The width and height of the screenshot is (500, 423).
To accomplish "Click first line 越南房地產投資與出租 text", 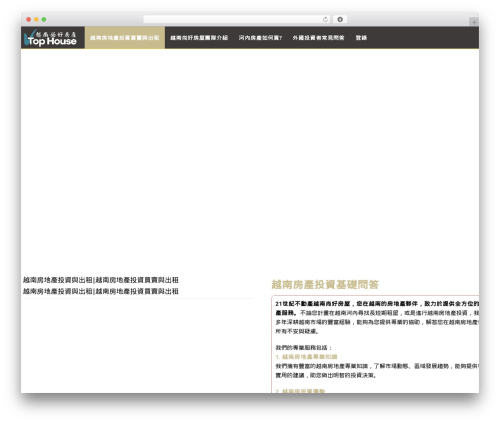I will click(x=101, y=280).
